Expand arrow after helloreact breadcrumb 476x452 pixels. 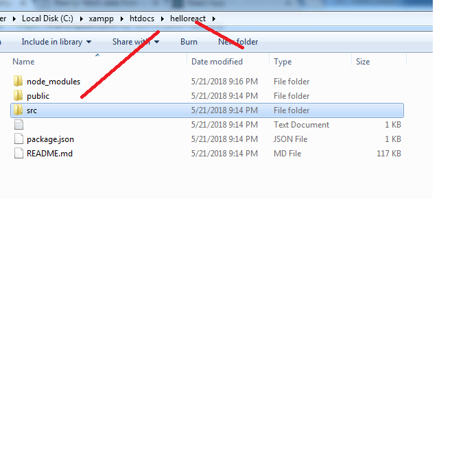[x=214, y=19]
